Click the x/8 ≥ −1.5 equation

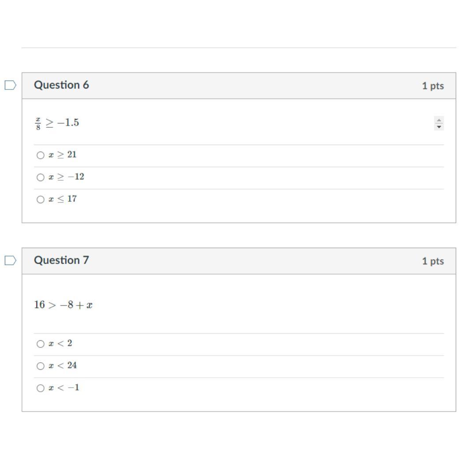click(57, 123)
